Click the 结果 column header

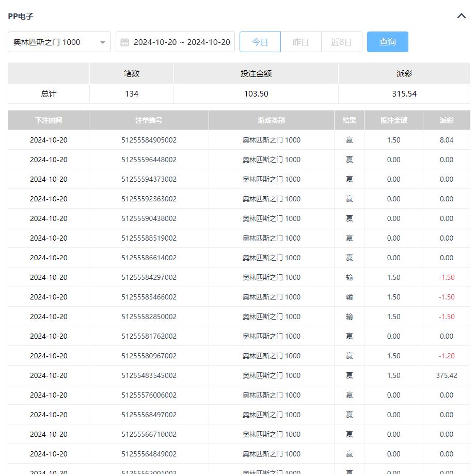click(x=349, y=120)
